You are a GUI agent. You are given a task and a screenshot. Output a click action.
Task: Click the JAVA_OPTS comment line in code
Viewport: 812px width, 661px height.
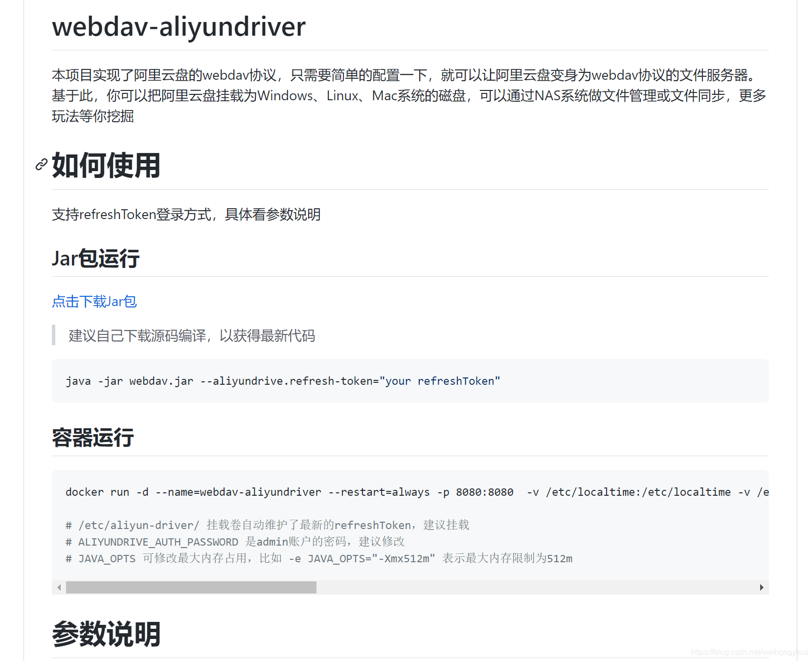tap(318, 558)
